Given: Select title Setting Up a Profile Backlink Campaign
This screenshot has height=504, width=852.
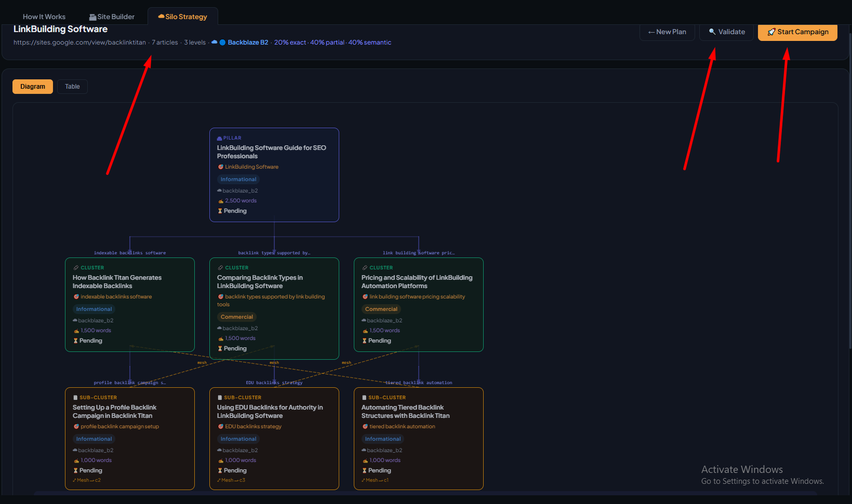Looking at the screenshot, I should point(114,412).
